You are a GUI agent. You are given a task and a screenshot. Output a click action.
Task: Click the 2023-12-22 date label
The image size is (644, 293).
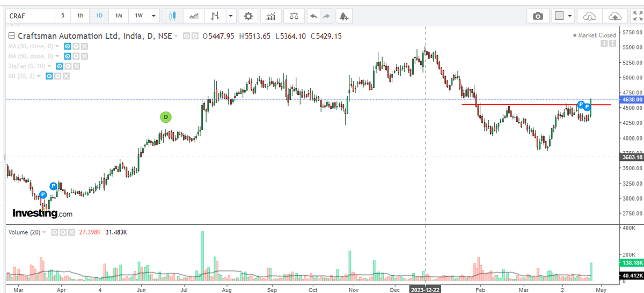point(425,289)
